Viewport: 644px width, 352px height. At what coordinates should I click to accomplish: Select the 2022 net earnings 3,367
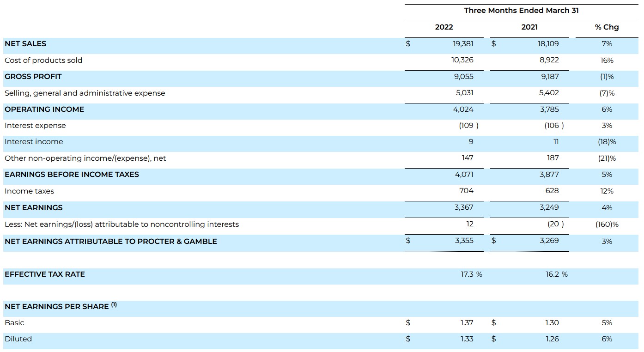click(464, 207)
